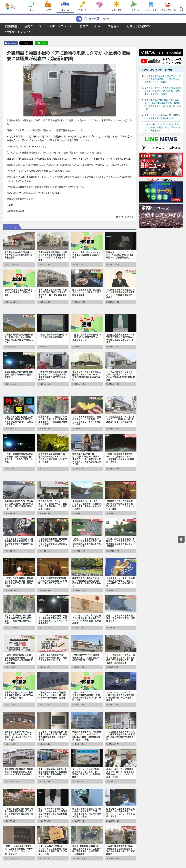Open the ライブカメラ Hokkaido map icon
Image resolution: width=186 pixels, height=868 pixels.
coord(134,6)
